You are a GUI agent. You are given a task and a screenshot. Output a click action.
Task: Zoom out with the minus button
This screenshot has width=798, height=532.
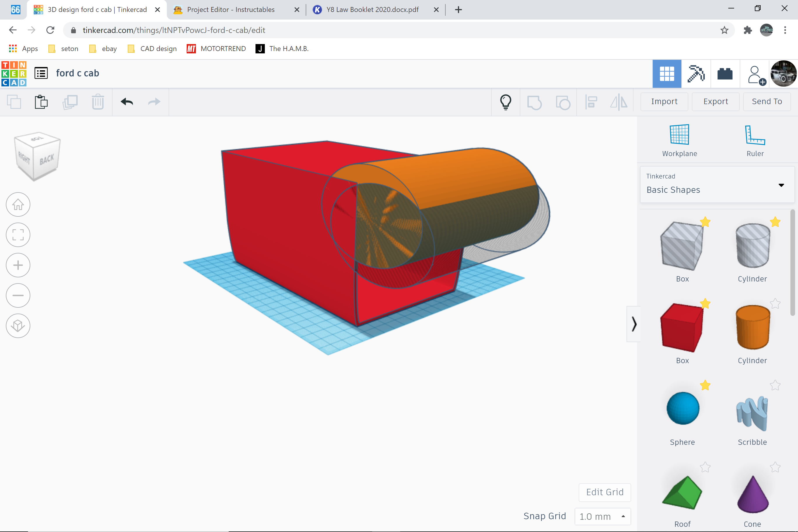(x=18, y=295)
